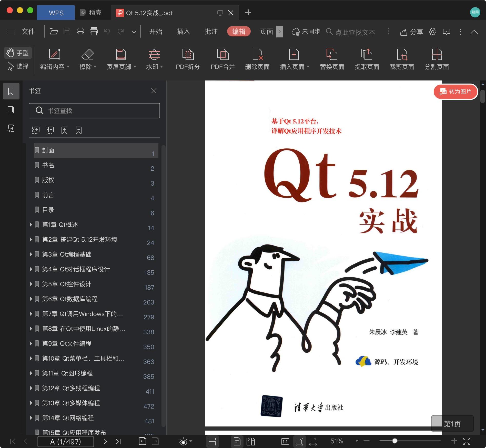
Task: Enter fullscreen mode icon
Action: [467, 441]
